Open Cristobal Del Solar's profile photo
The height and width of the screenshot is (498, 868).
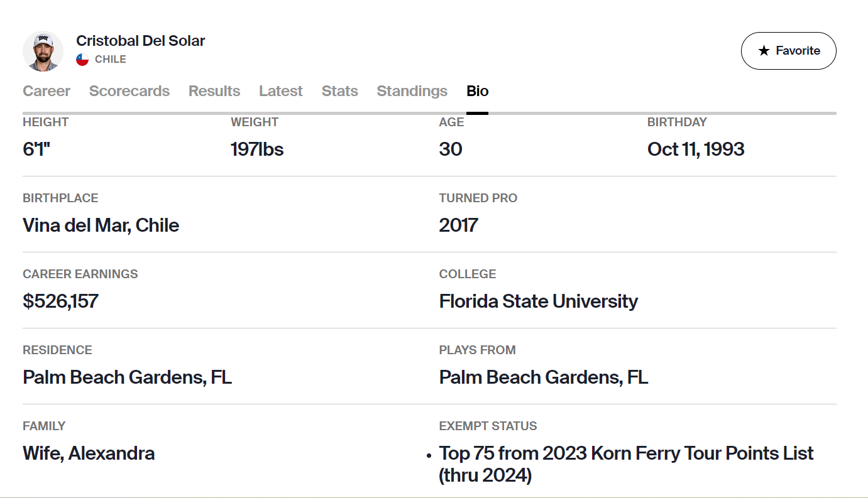pos(43,51)
